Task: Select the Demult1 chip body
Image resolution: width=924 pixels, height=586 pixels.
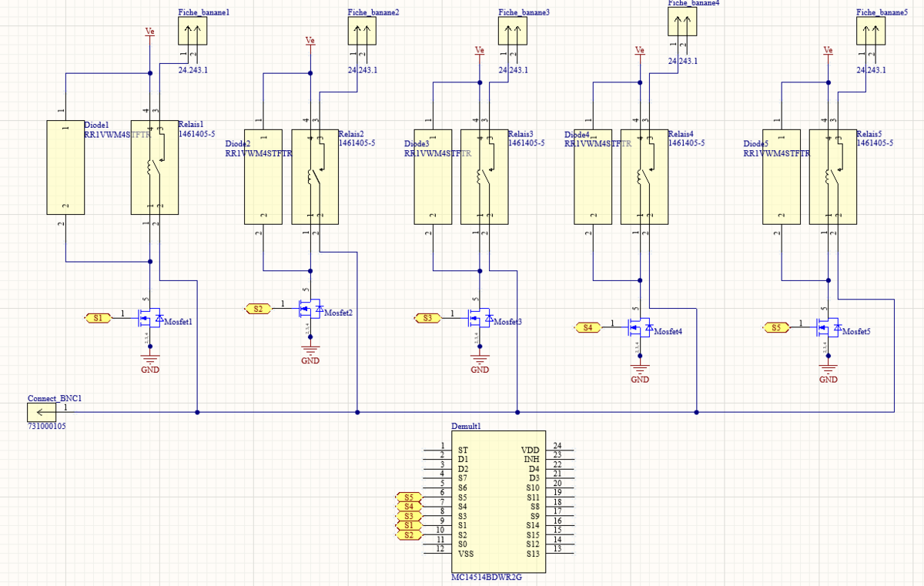Action: pos(499,501)
